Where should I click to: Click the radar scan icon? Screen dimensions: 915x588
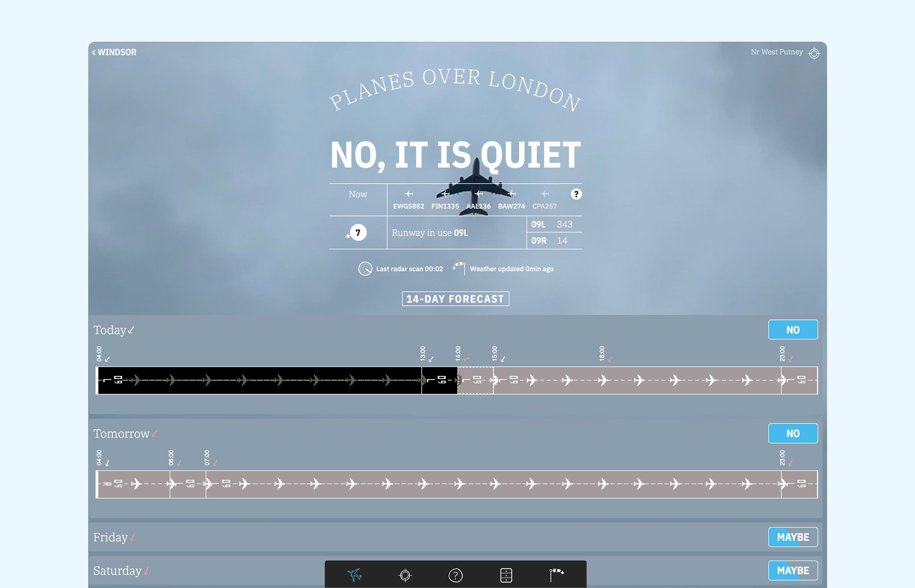[365, 269]
